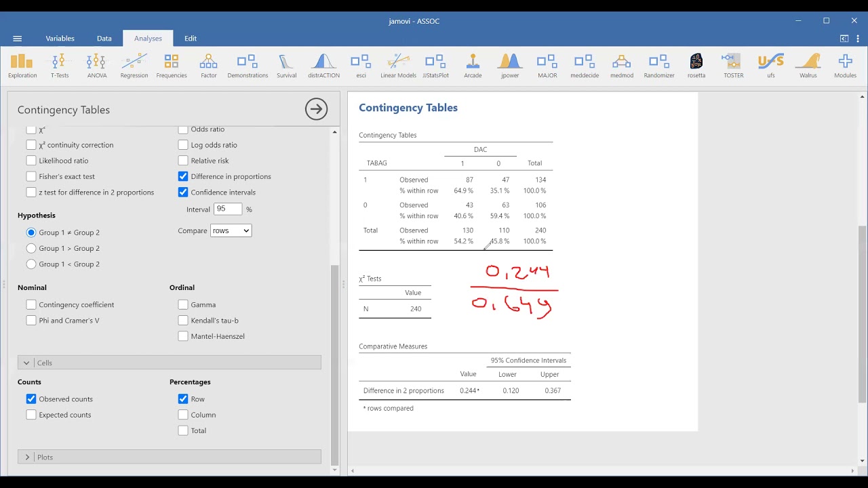Open the Arcade module
The width and height of the screenshot is (868, 488).
pyautogui.click(x=473, y=66)
